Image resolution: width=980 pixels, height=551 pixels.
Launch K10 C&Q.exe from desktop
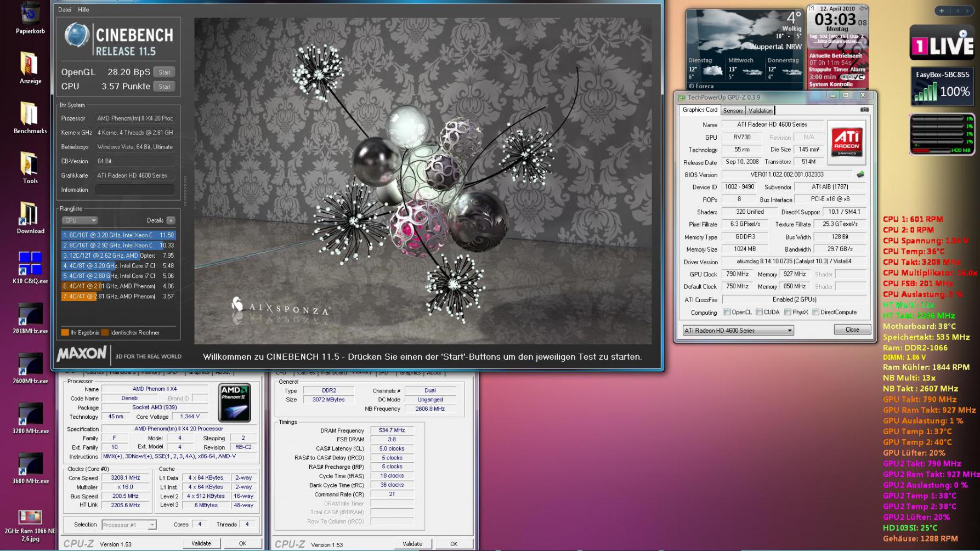pos(30,263)
